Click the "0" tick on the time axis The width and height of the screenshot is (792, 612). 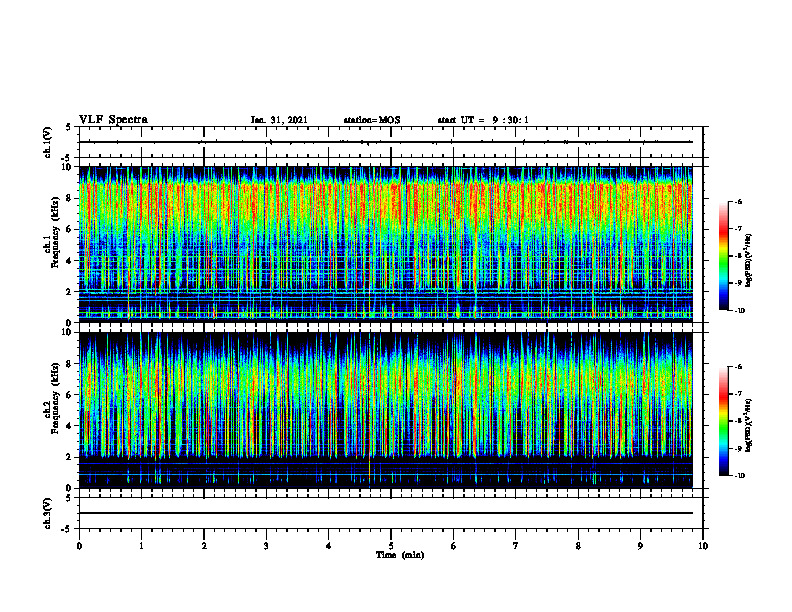79,546
